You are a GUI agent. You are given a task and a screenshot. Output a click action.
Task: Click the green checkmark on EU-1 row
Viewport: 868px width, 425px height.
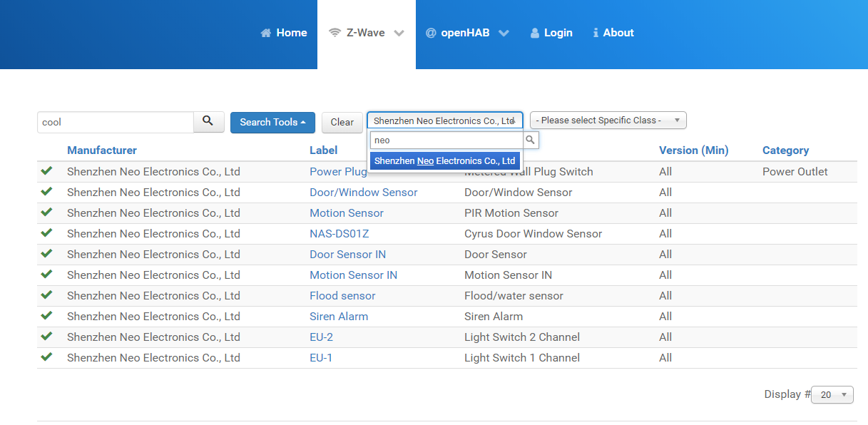[x=47, y=357]
